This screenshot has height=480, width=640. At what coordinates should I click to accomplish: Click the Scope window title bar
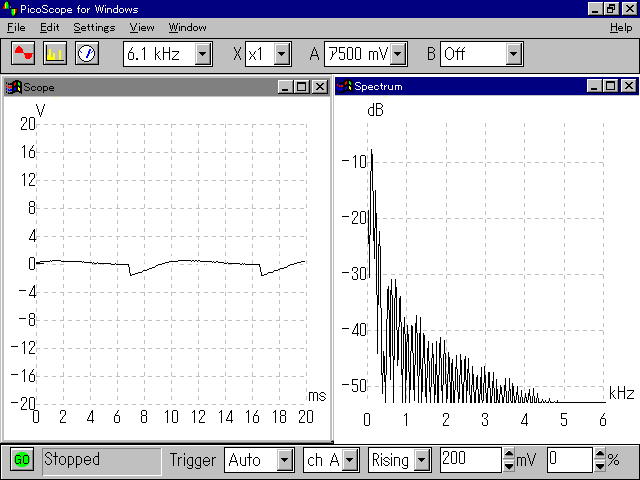(167, 87)
